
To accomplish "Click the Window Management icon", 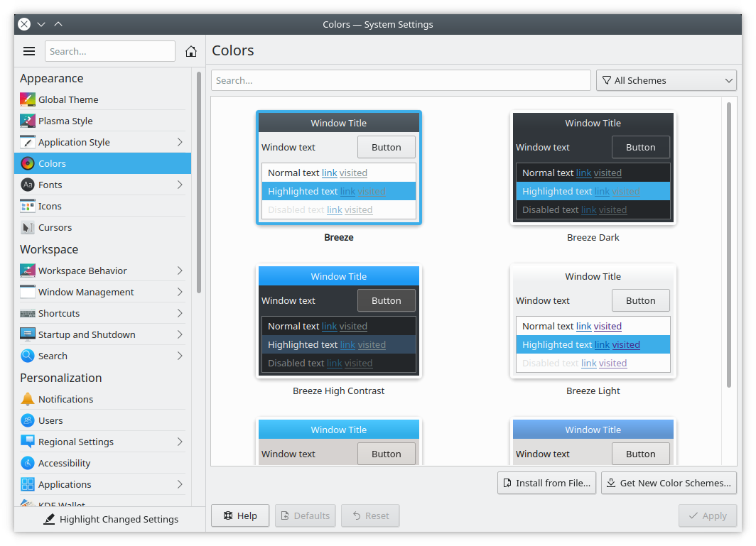I will [x=28, y=292].
